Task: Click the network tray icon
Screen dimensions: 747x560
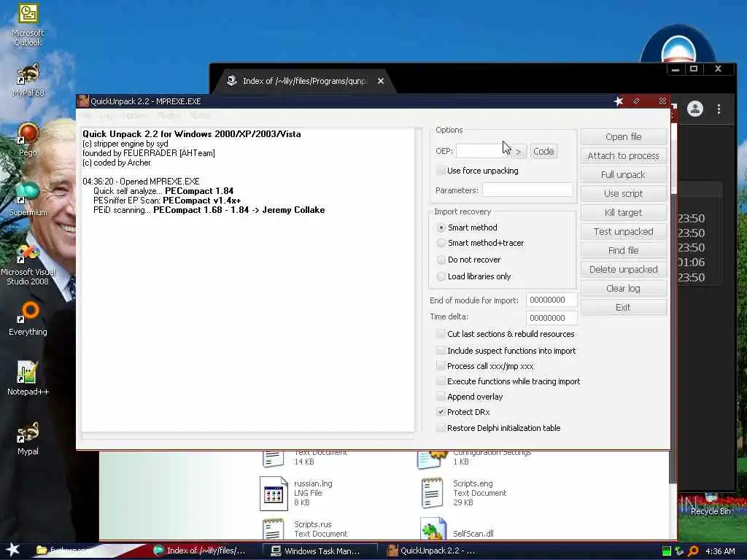Action: point(680,551)
